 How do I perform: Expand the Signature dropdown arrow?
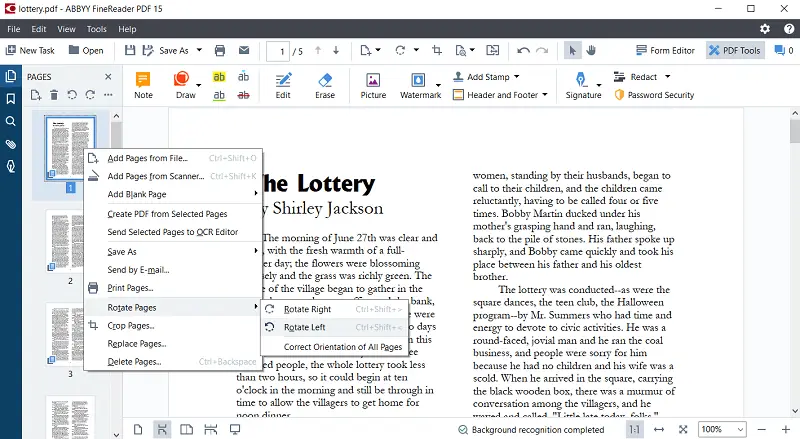pos(599,85)
